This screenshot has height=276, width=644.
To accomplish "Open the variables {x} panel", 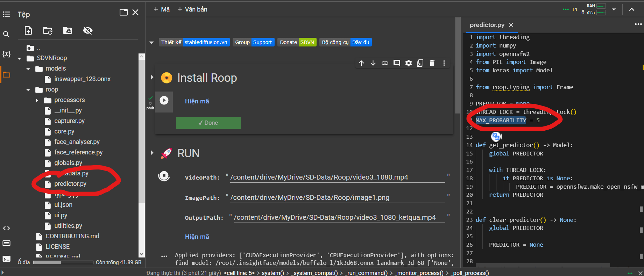I will (6, 54).
